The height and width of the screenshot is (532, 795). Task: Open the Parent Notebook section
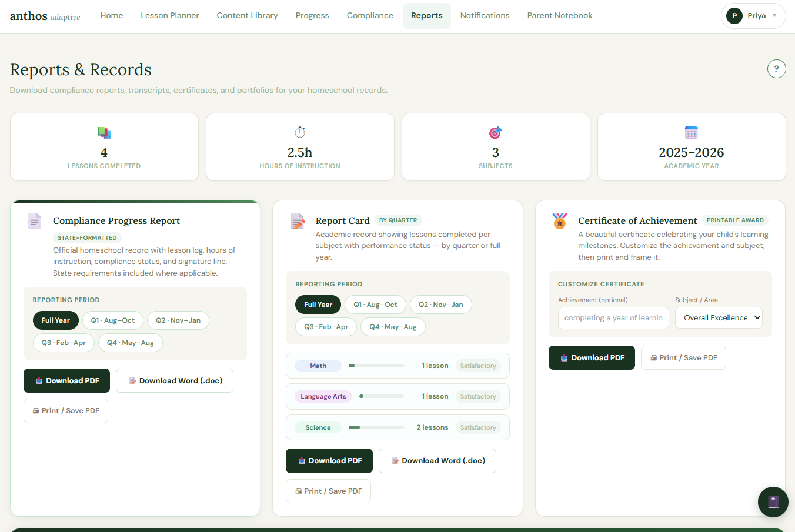click(x=560, y=15)
